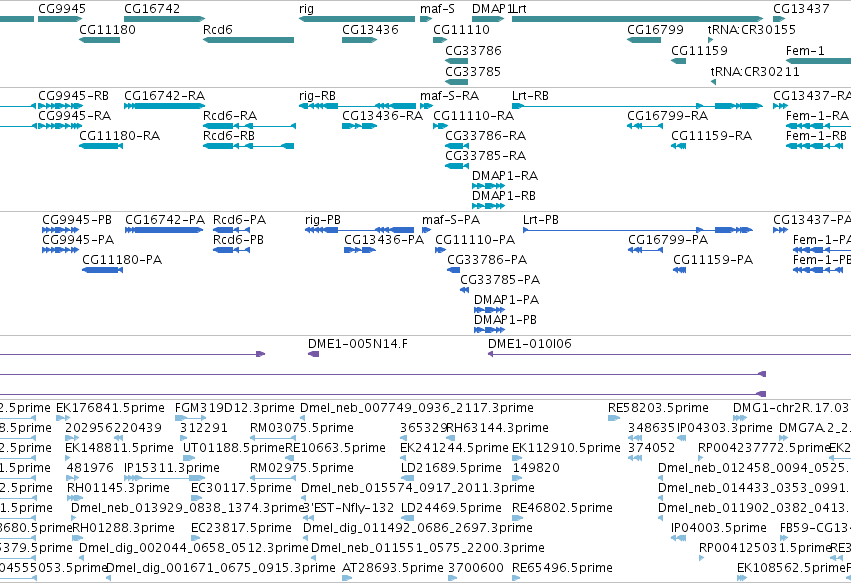The width and height of the screenshot is (851, 583).
Task: Select the DME1-005N14.F clone end
Action: pyautogui.click(x=314, y=354)
